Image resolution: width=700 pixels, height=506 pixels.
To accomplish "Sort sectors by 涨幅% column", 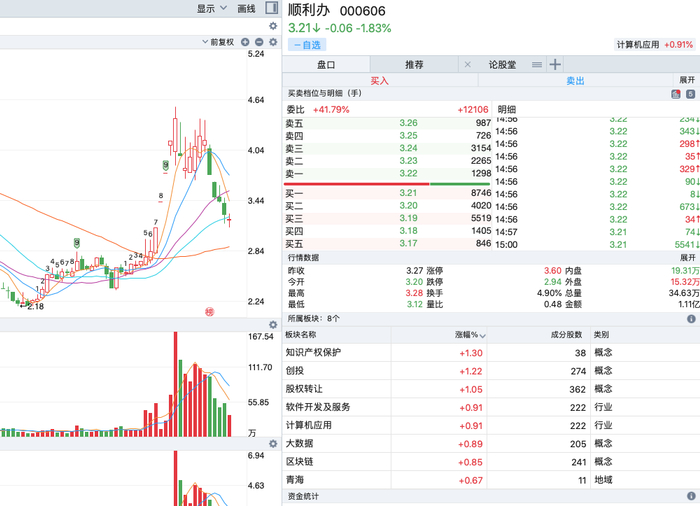I will [470, 335].
